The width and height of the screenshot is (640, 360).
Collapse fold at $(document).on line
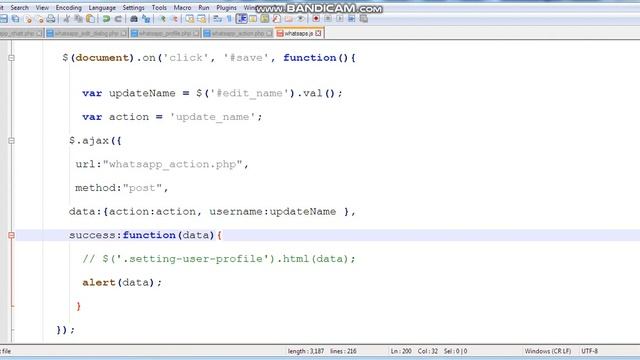tap(11, 58)
